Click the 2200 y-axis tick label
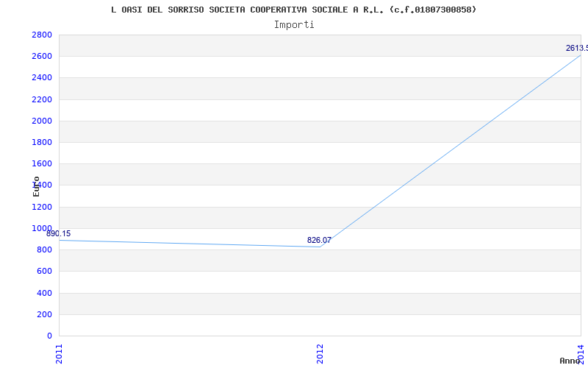The width and height of the screenshot is (588, 368). [42, 99]
